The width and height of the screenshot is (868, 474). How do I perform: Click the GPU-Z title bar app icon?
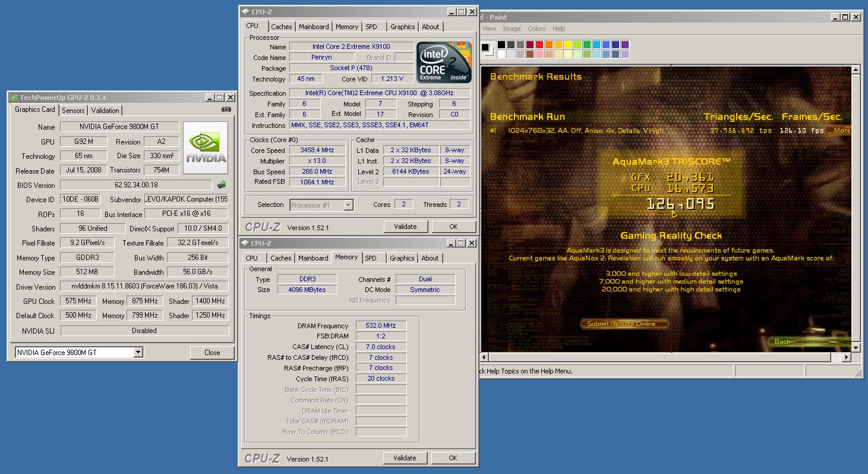(14, 98)
